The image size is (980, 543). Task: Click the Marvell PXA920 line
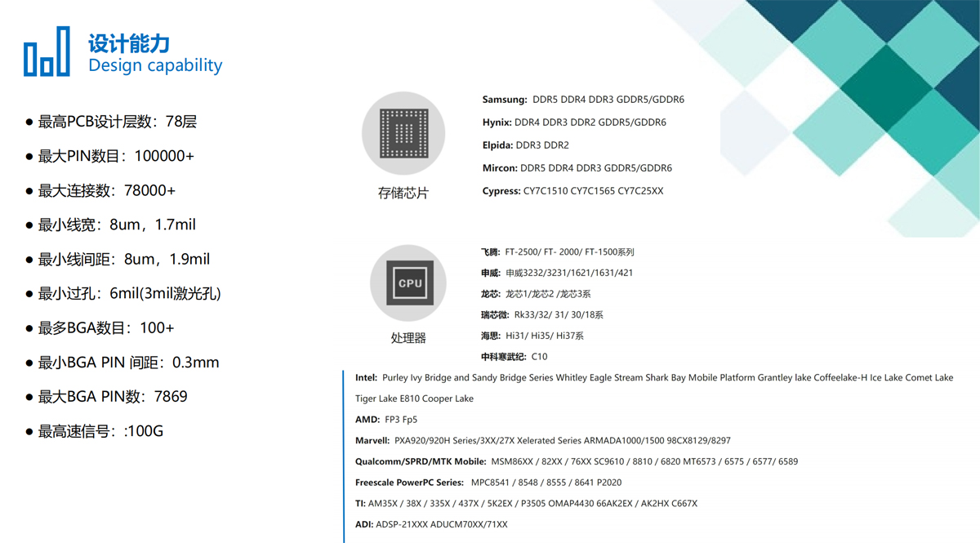click(543, 441)
